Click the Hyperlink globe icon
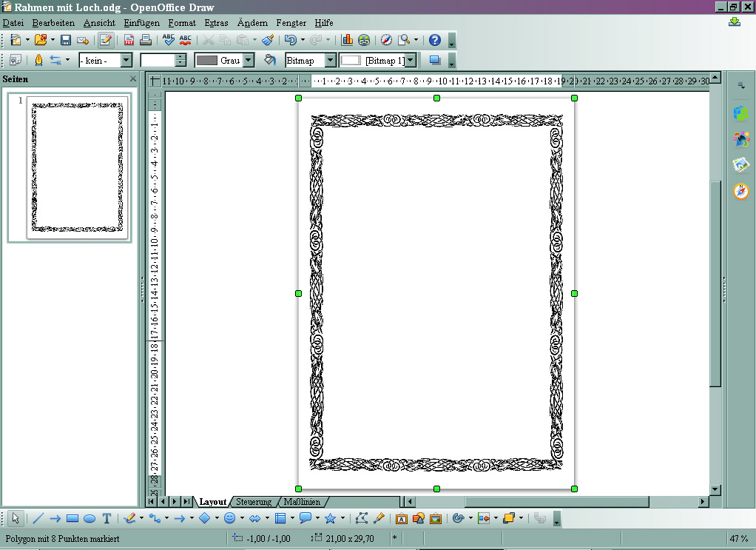The width and height of the screenshot is (756, 550). pos(364,40)
